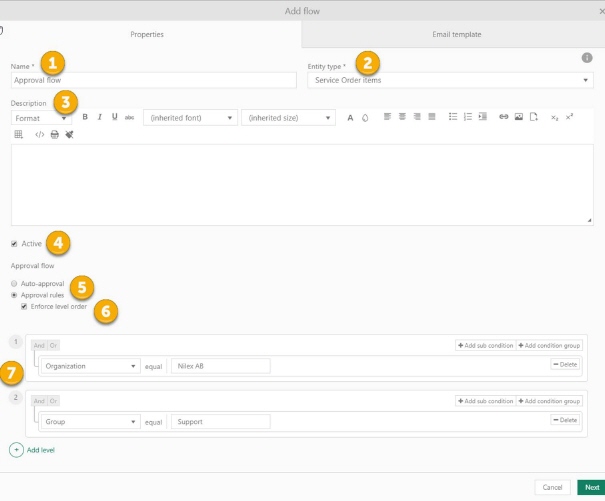Toggle Or operator in level 2
The width and height of the screenshot is (605, 501).
(x=53, y=401)
